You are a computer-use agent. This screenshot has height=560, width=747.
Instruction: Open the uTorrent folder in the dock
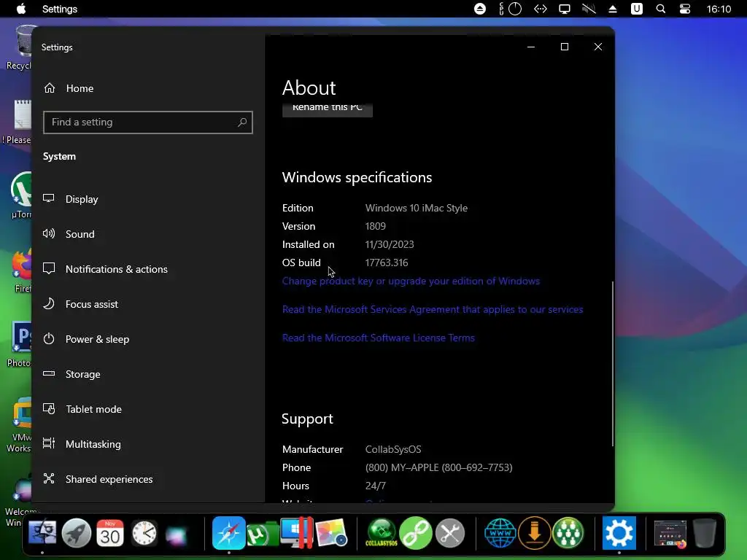point(263,534)
